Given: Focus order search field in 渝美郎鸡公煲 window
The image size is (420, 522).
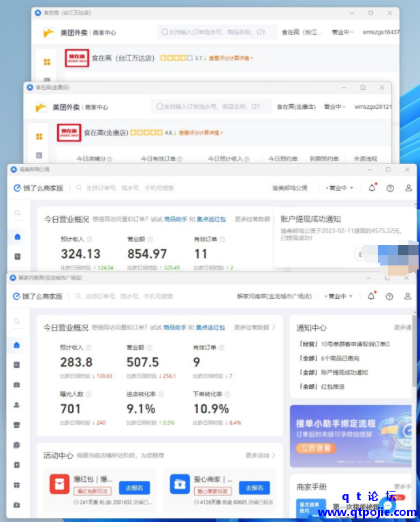Looking at the screenshot, I should pos(130,188).
